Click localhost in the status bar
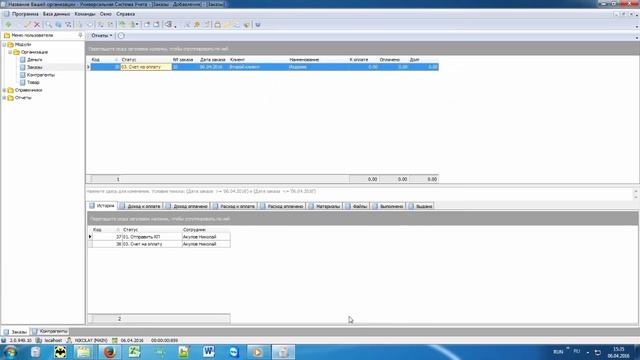The height and width of the screenshot is (360, 640). point(53,340)
